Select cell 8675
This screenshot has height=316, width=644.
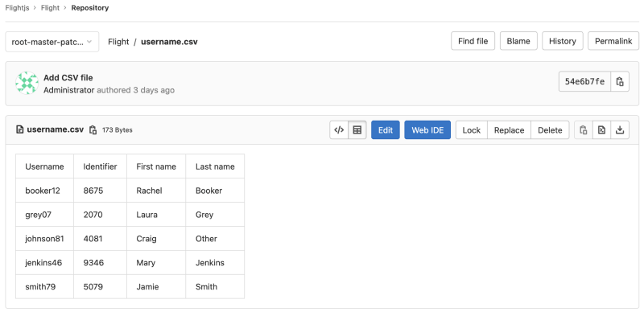(x=100, y=191)
